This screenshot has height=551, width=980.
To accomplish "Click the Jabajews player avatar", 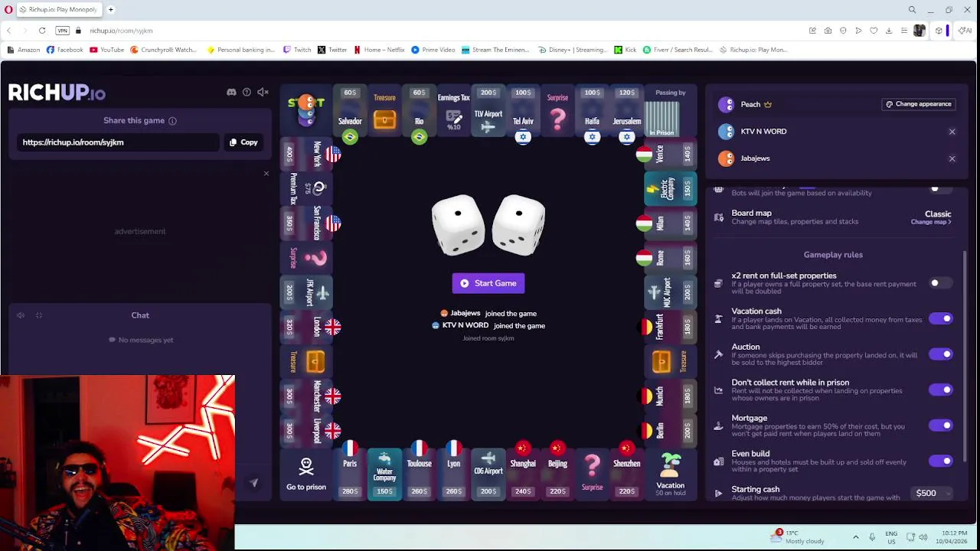I will click(726, 158).
